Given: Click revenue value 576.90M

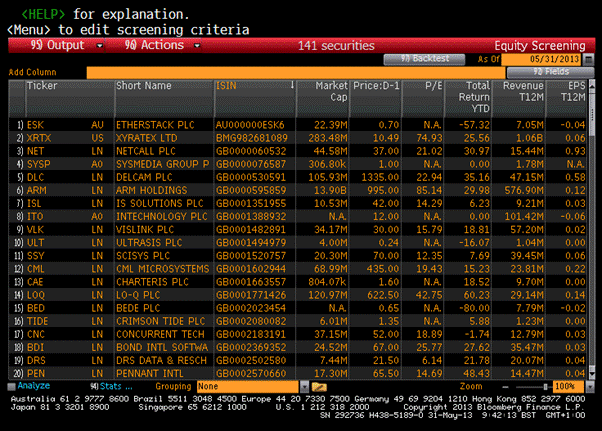Looking at the screenshot, I should tap(524, 190).
